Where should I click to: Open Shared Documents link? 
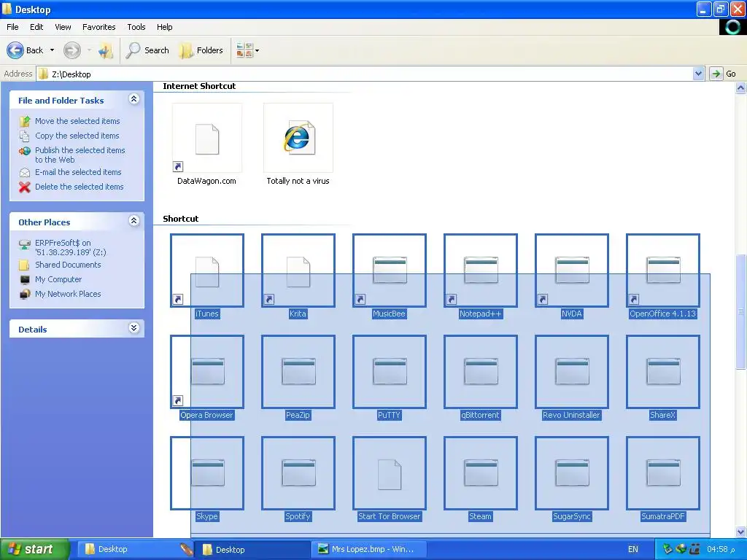pyautogui.click(x=68, y=265)
